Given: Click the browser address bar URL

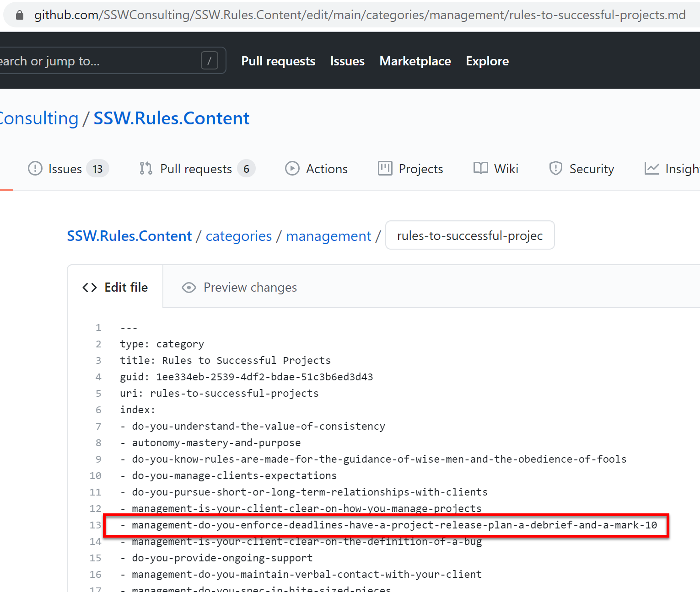Looking at the screenshot, I should 360,15.
